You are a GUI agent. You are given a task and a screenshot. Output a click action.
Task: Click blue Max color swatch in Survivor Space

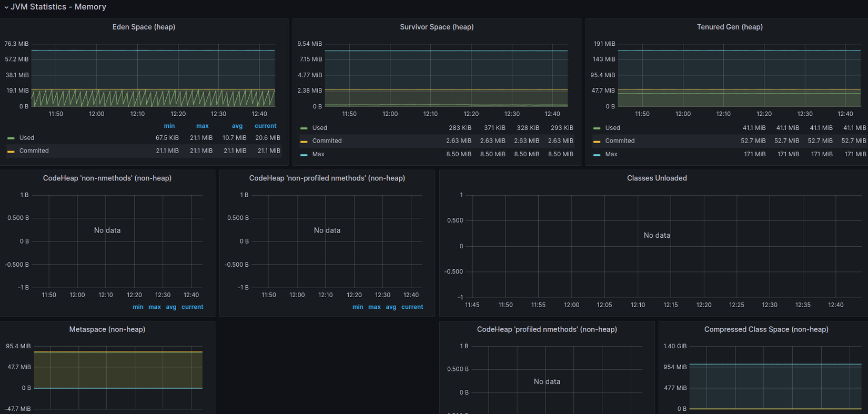[x=304, y=155]
